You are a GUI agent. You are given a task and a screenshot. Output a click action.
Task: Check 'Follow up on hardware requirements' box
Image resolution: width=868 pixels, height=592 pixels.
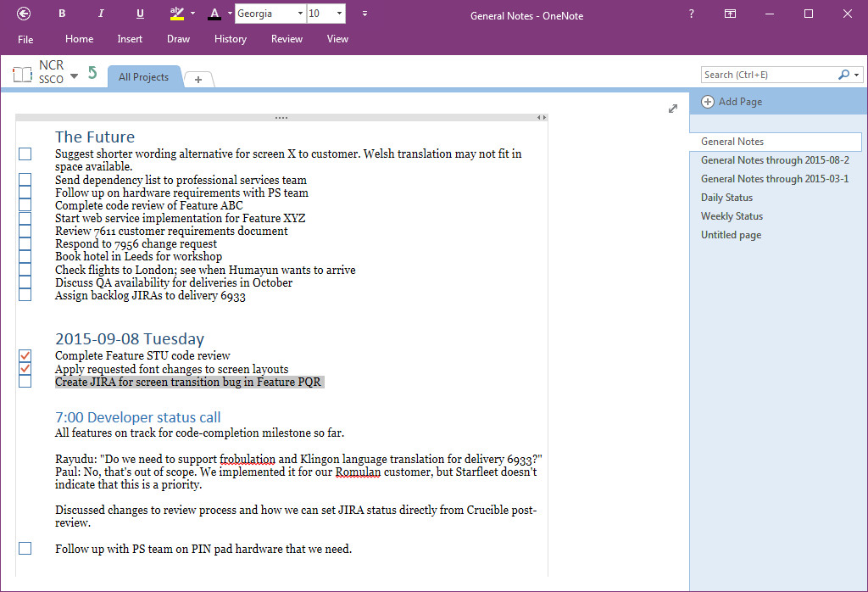point(25,193)
